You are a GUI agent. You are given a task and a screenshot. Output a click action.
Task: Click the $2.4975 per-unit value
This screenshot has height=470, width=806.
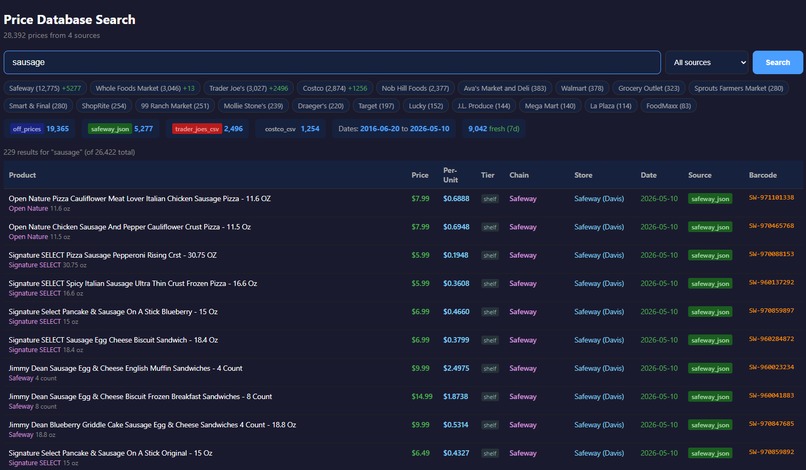coord(456,368)
